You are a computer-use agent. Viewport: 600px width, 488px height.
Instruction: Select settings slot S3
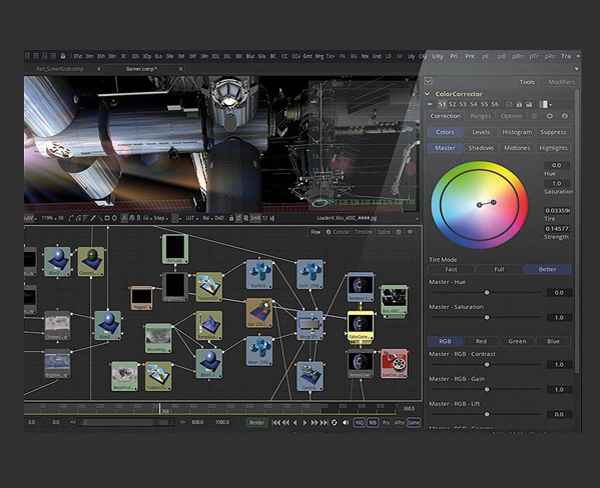[x=463, y=104]
